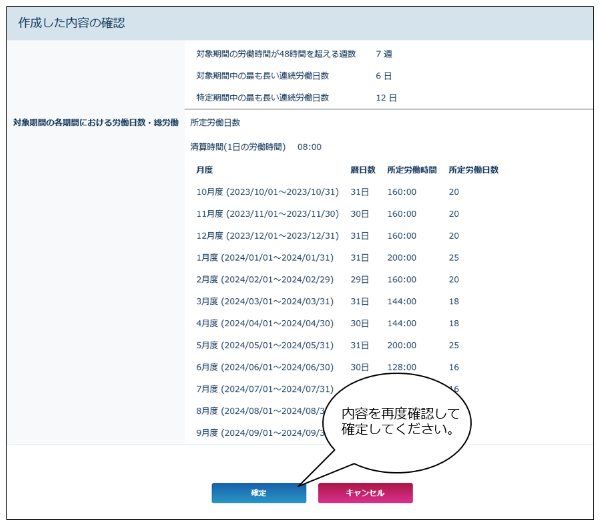This screenshot has height=526, width=600.
Task: Select the 1月度 (2024/01/01～2024/01/31) row label
Action: (x=263, y=258)
